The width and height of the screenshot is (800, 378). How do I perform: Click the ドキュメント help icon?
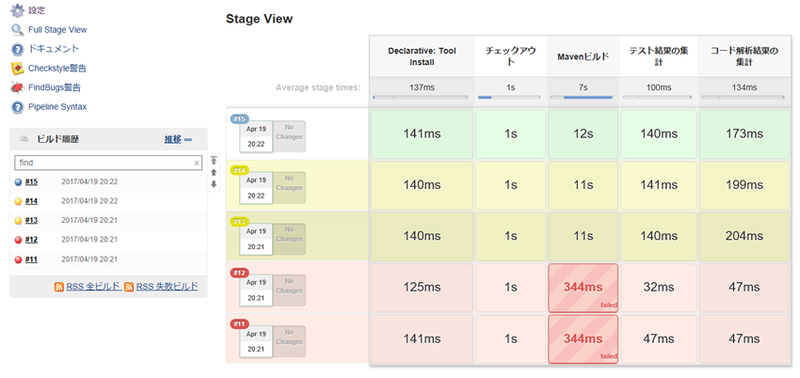click(17, 49)
